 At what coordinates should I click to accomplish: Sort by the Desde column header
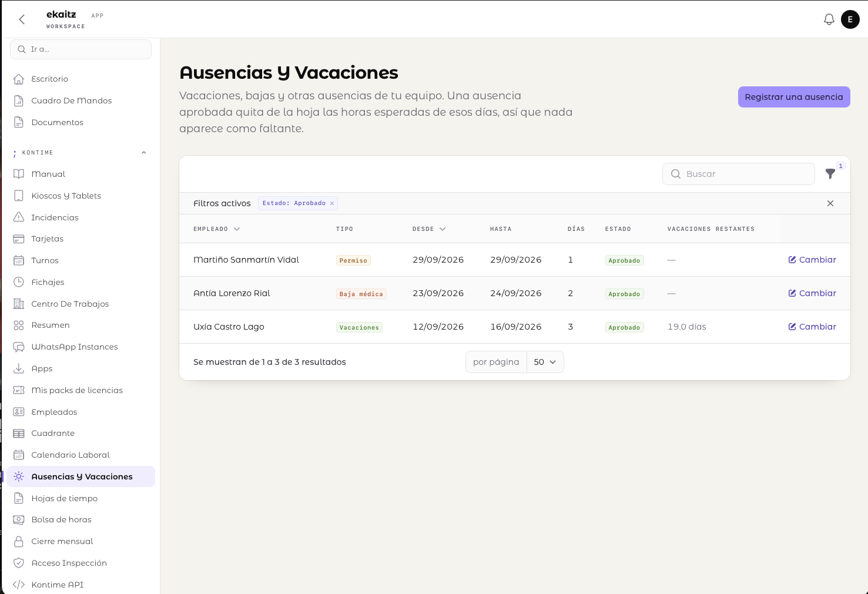[x=429, y=229]
